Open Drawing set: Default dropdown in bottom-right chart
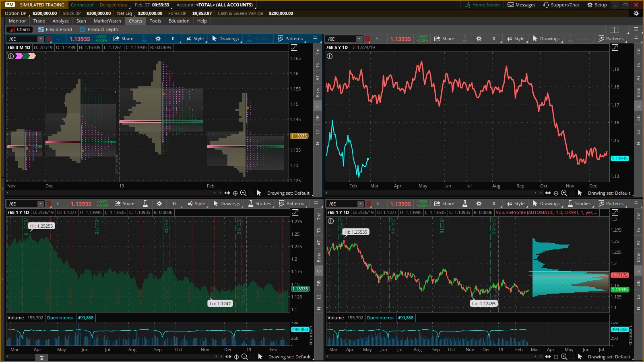 pos(609,357)
